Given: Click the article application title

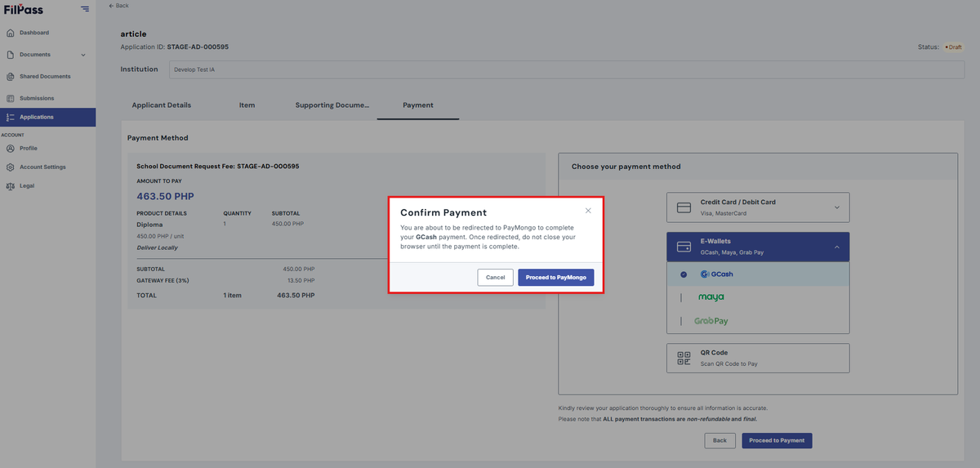Looking at the screenshot, I should (133, 33).
